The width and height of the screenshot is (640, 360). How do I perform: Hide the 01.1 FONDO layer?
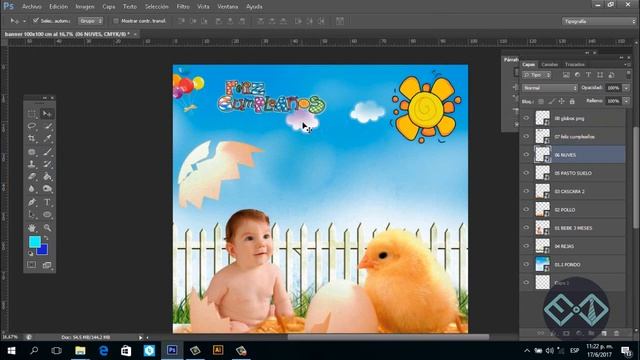point(526,264)
